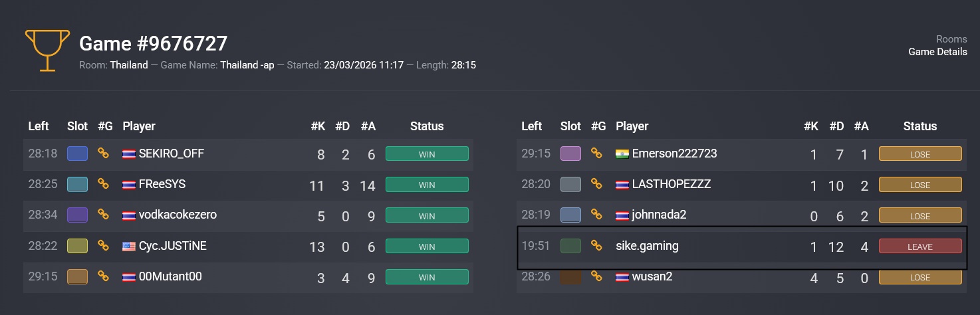The width and height of the screenshot is (980, 315).
Task: Click the WIN status badge for 00Mutant00
Action: click(x=427, y=277)
